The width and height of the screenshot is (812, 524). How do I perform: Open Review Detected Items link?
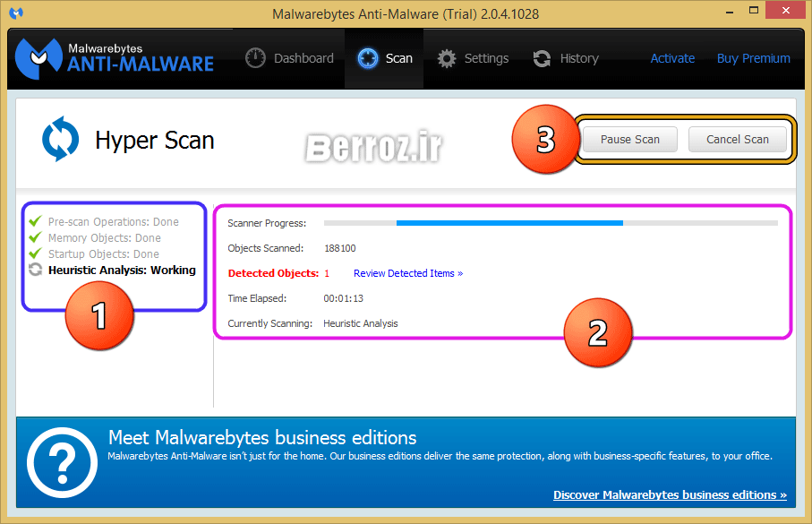click(x=408, y=273)
